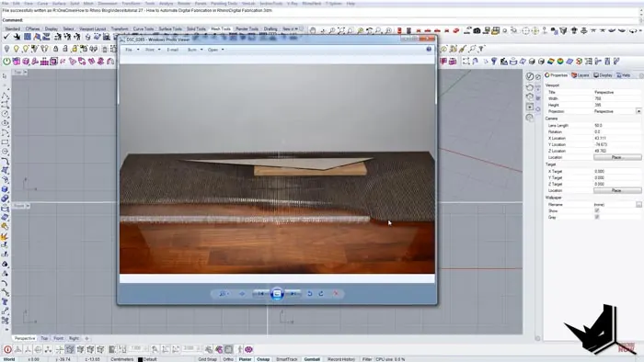
Task: Open the Surface menu in Rhino
Action: [x=59, y=4]
